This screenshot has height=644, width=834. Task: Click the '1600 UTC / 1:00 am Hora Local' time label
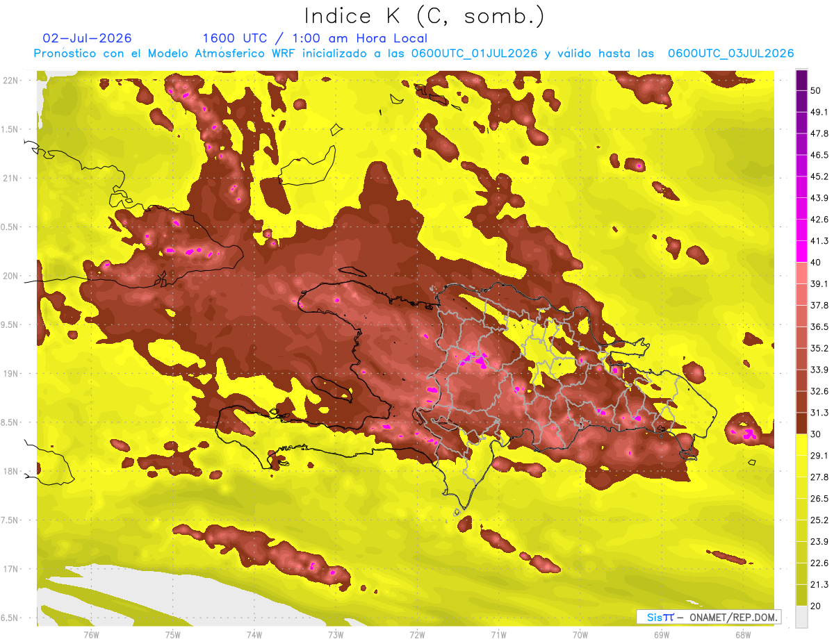(x=315, y=38)
